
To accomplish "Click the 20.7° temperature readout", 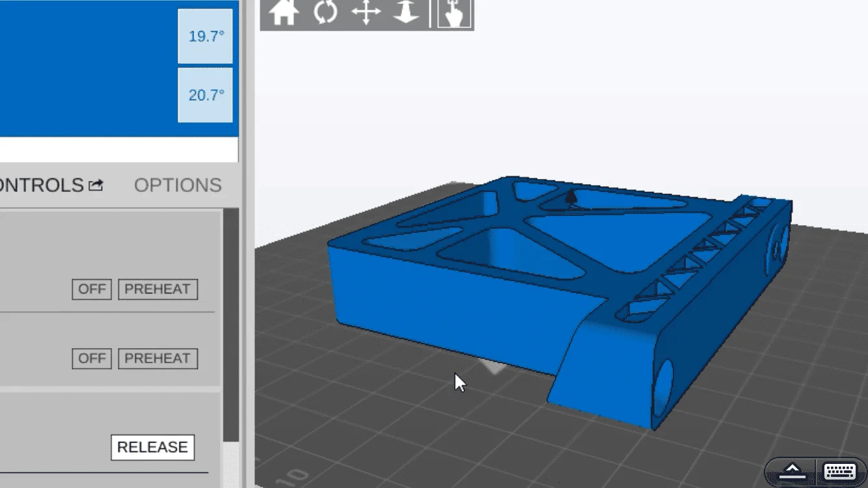I will (x=206, y=96).
